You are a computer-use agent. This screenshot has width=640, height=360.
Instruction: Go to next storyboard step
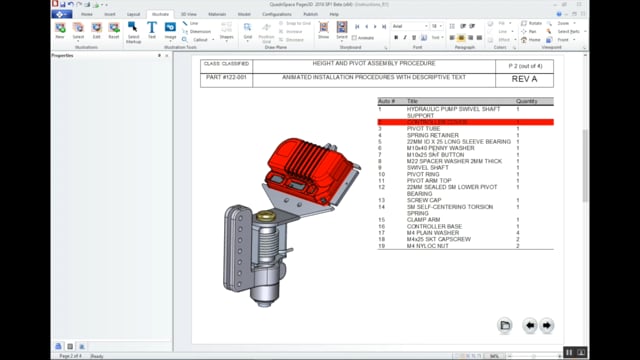[x=375, y=27]
